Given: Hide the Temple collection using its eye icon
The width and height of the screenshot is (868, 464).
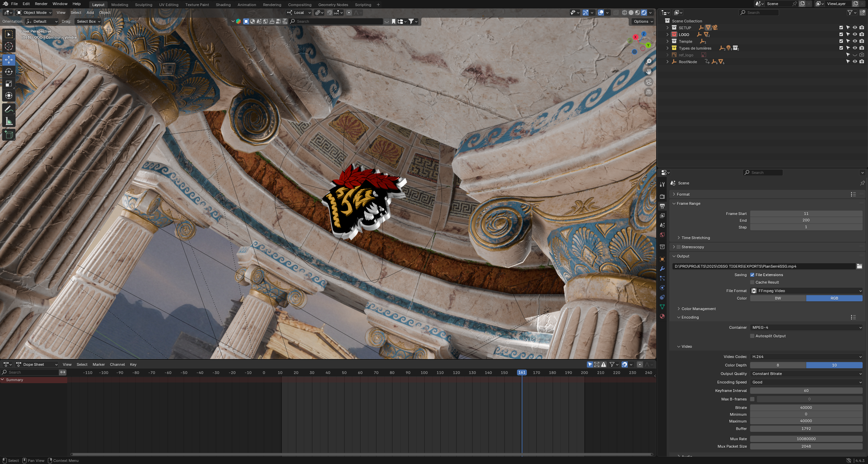Looking at the screenshot, I should (855, 41).
